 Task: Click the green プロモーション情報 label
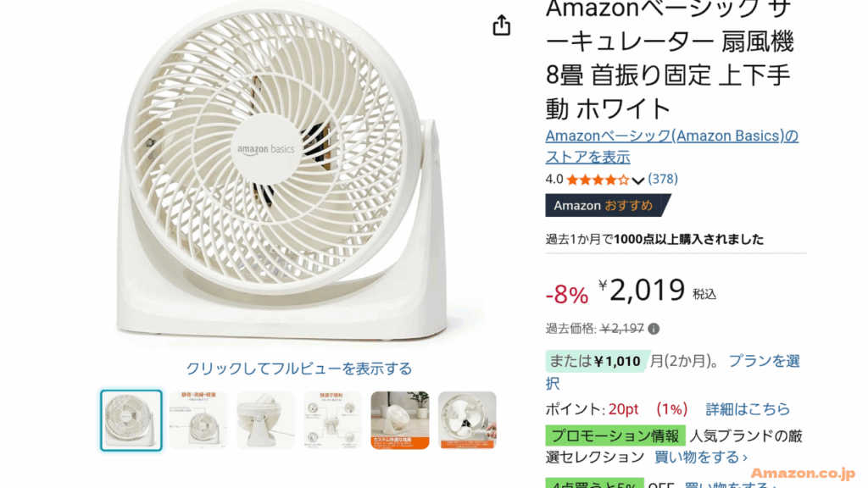pos(615,435)
